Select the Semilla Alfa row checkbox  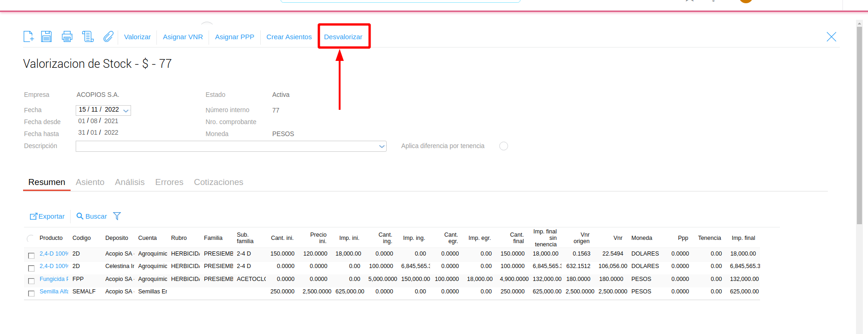pos(31,293)
